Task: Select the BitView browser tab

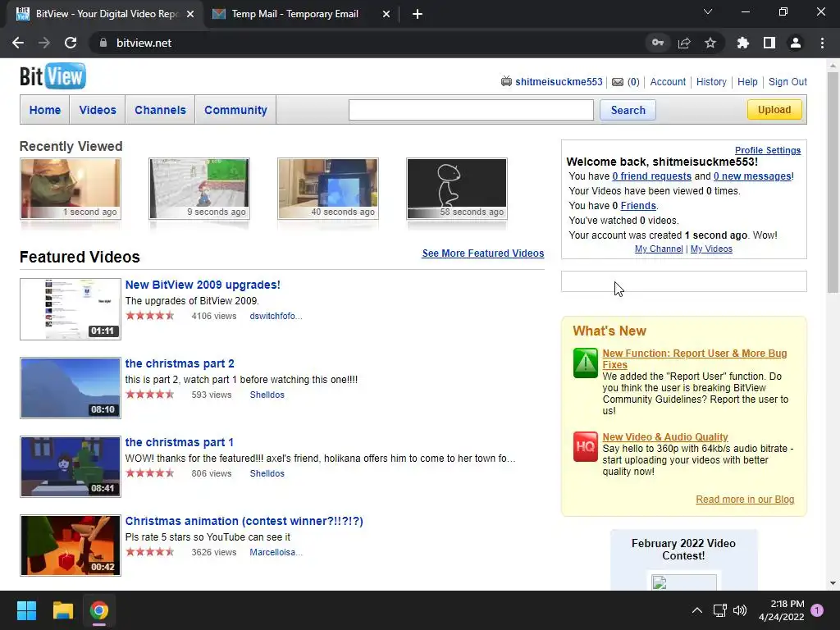Action: [105, 14]
